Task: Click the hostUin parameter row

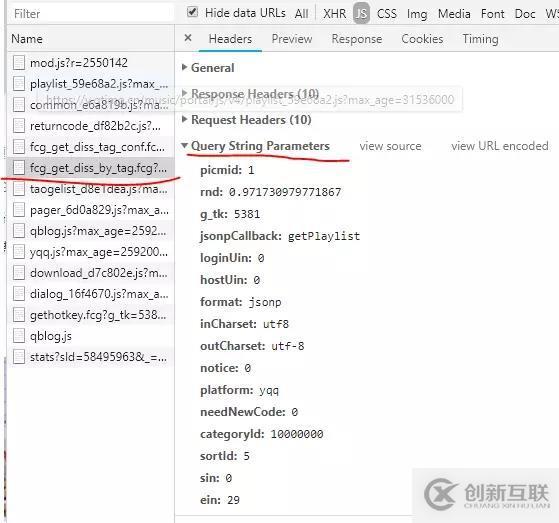Action: (230, 280)
